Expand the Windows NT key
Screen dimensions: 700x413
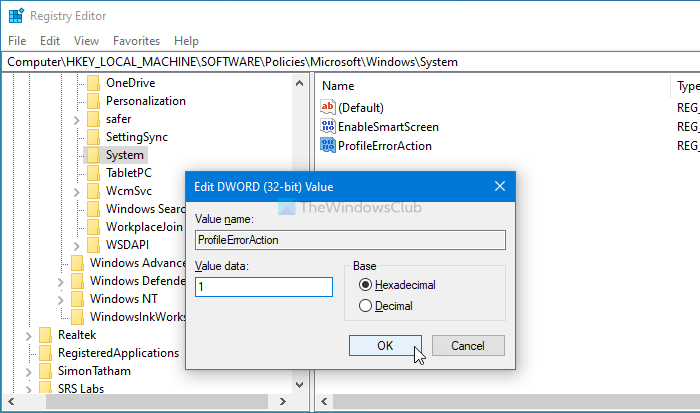(60, 300)
